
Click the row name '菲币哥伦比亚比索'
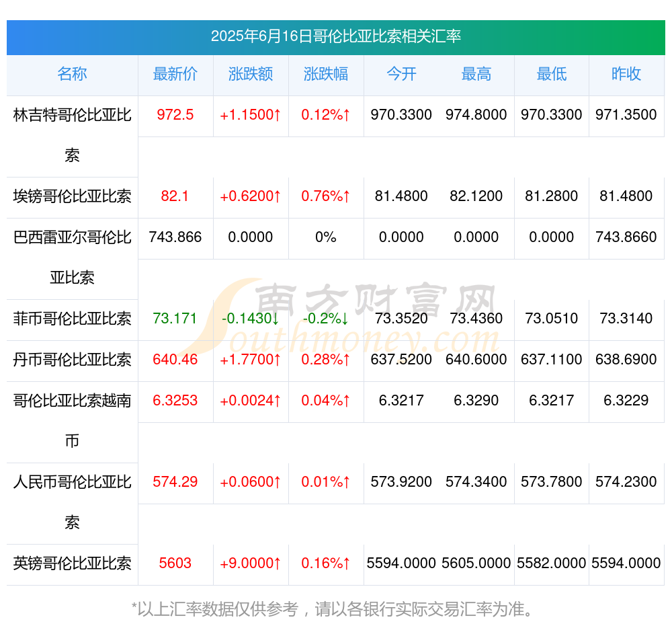coord(72,318)
